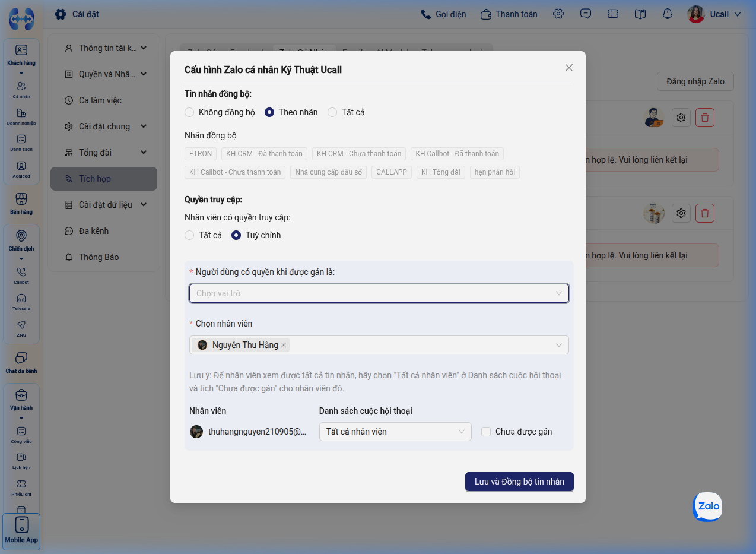The width and height of the screenshot is (756, 554).
Task: Select Tích hợp in settings menu
Action: [x=104, y=179]
